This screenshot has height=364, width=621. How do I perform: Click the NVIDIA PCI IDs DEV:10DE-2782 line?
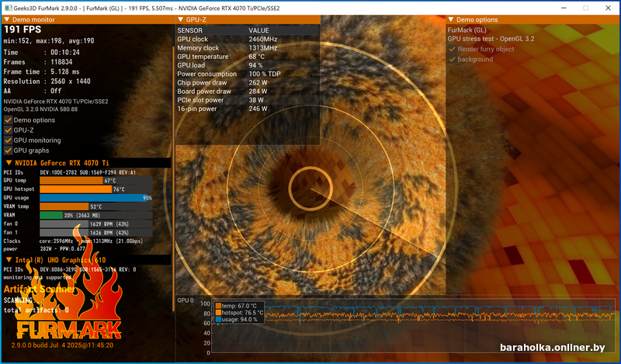pos(70,173)
